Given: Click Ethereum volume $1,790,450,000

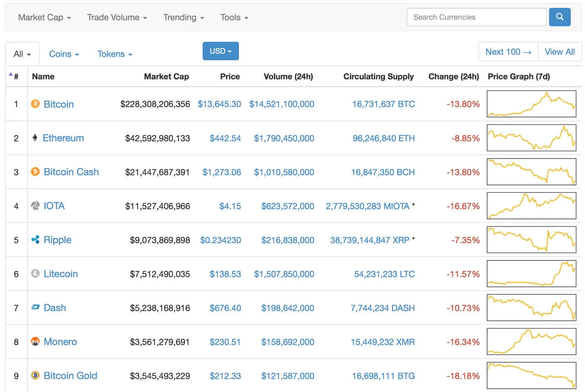Looking at the screenshot, I should click(x=284, y=138).
